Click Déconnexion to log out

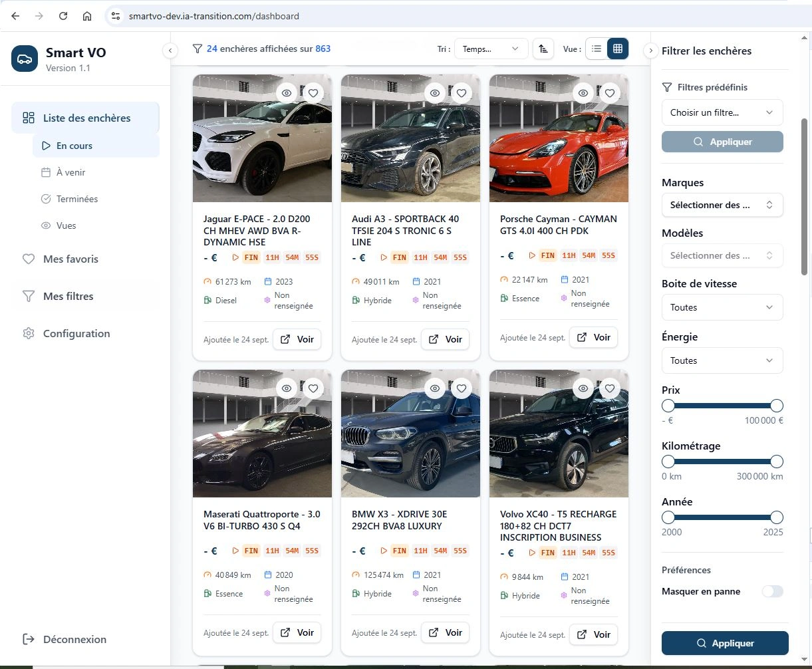tap(65, 639)
